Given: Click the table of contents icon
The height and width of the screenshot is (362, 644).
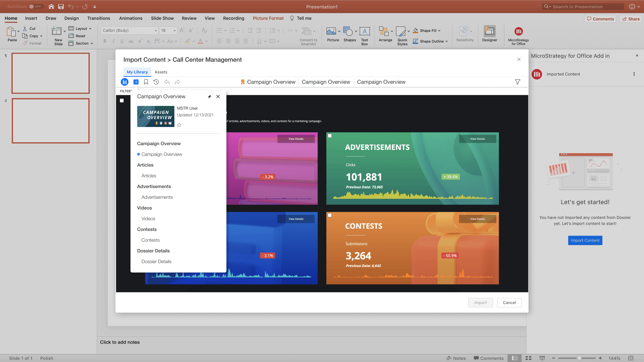Looking at the screenshot, I should click(x=136, y=82).
